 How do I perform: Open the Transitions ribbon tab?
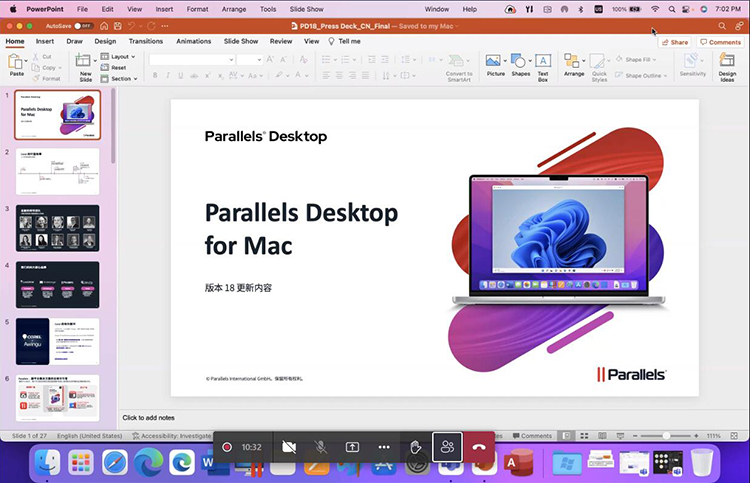[x=145, y=41]
